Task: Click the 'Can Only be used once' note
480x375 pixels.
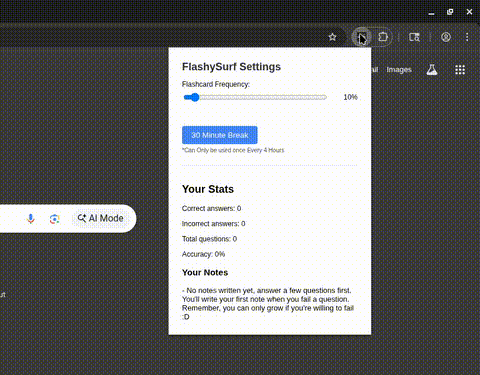Action: 233,150
